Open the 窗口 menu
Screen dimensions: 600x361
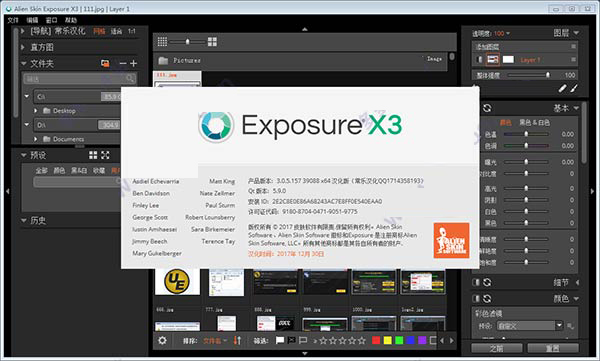[51, 20]
